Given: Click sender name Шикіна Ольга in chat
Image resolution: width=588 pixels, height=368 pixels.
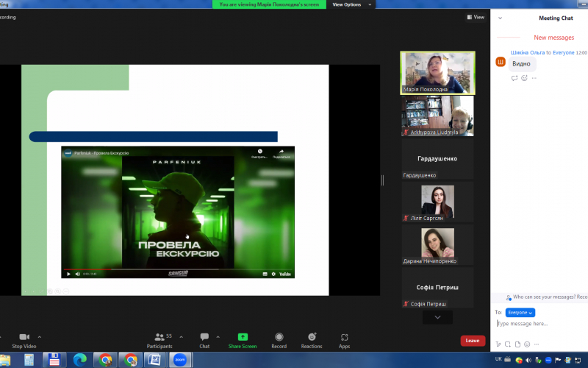Looking at the screenshot, I should click(x=527, y=52).
